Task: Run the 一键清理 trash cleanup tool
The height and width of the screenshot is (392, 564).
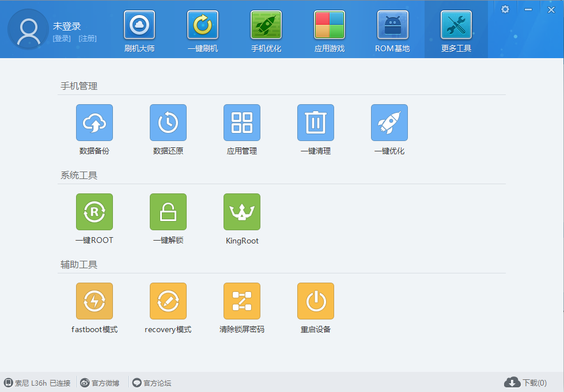Action: point(316,123)
